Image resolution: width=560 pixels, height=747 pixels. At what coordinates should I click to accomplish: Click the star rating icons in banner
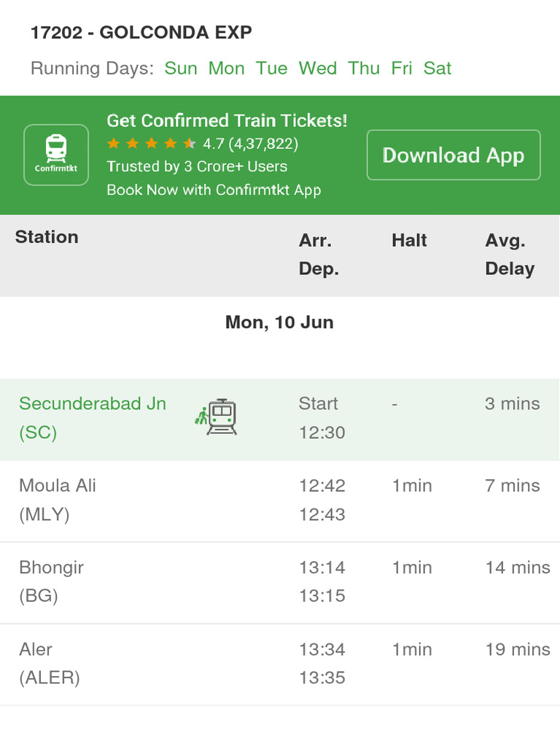[151, 144]
